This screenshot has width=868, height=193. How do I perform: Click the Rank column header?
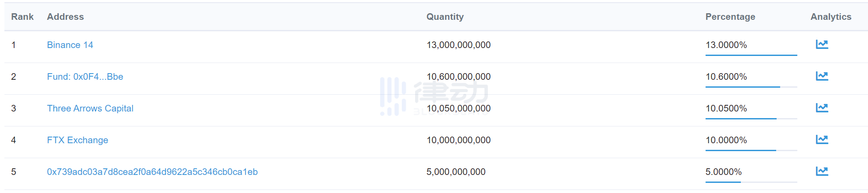coord(22,17)
